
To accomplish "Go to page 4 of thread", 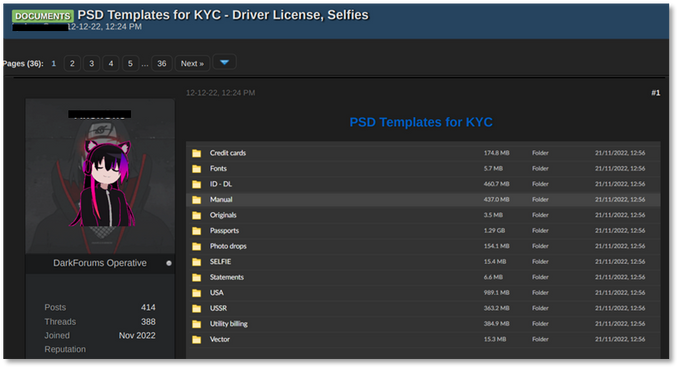I will click(111, 64).
